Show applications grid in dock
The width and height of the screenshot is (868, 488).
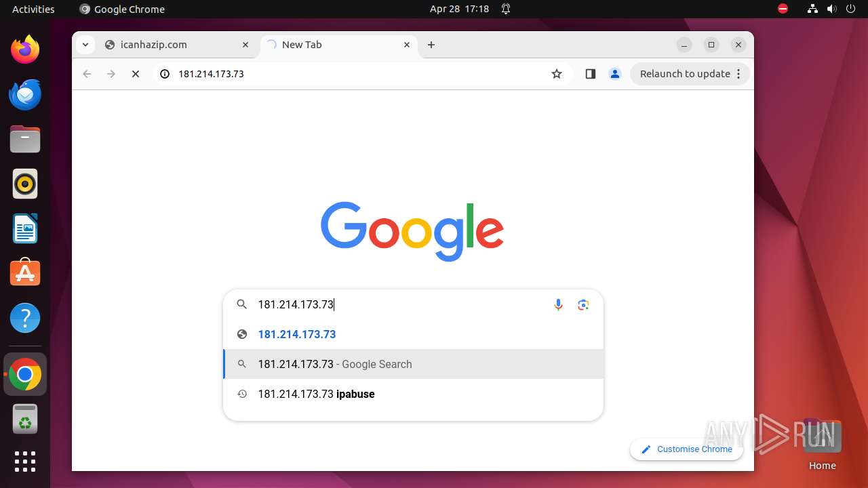click(25, 462)
